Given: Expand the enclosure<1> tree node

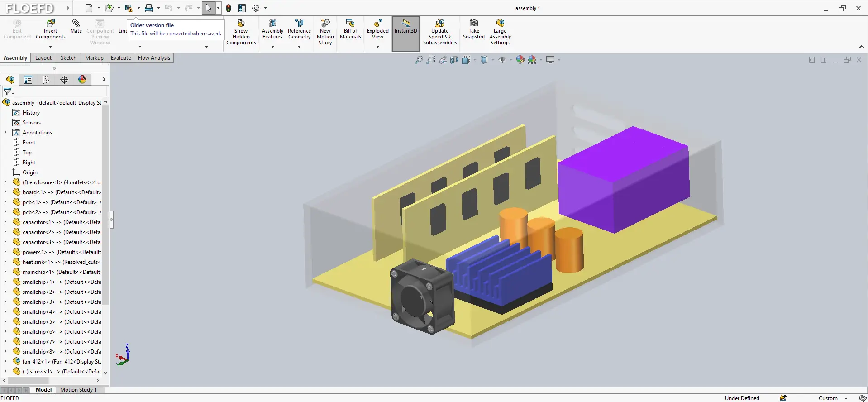Looking at the screenshot, I should pos(5,182).
